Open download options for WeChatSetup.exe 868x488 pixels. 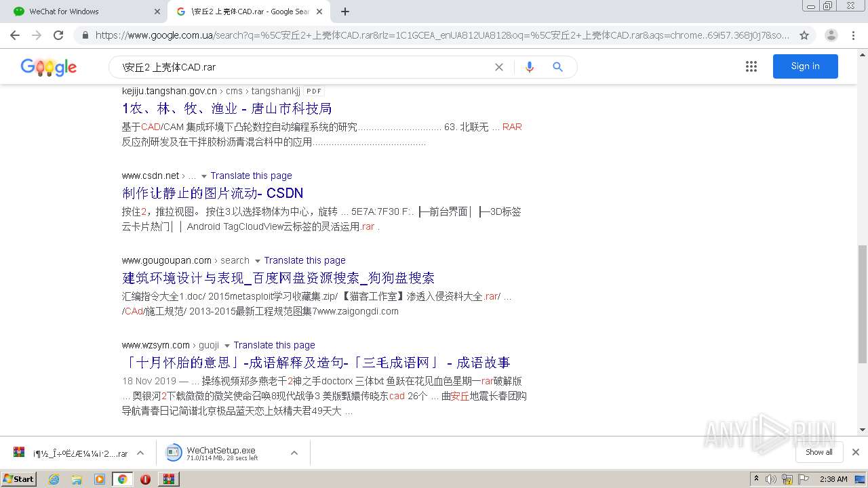[294, 453]
